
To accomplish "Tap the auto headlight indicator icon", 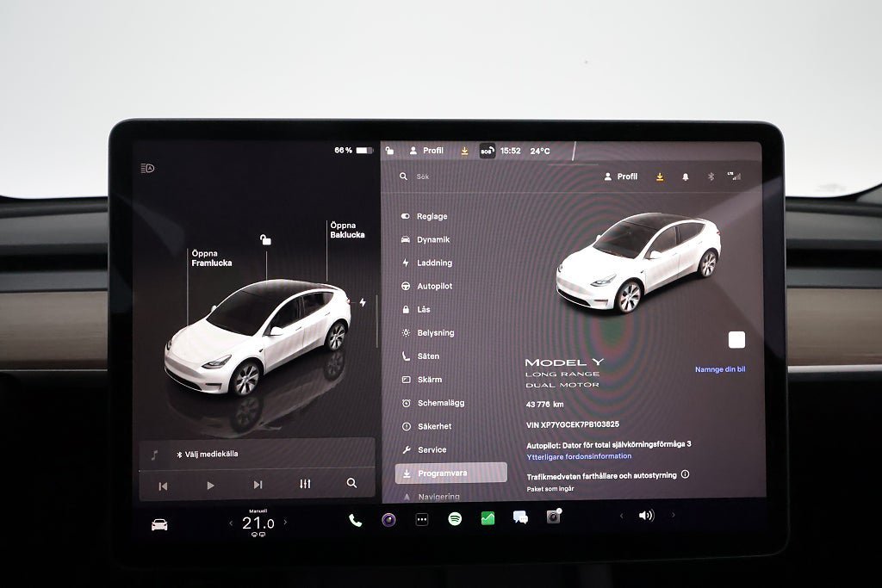I will click(x=147, y=168).
